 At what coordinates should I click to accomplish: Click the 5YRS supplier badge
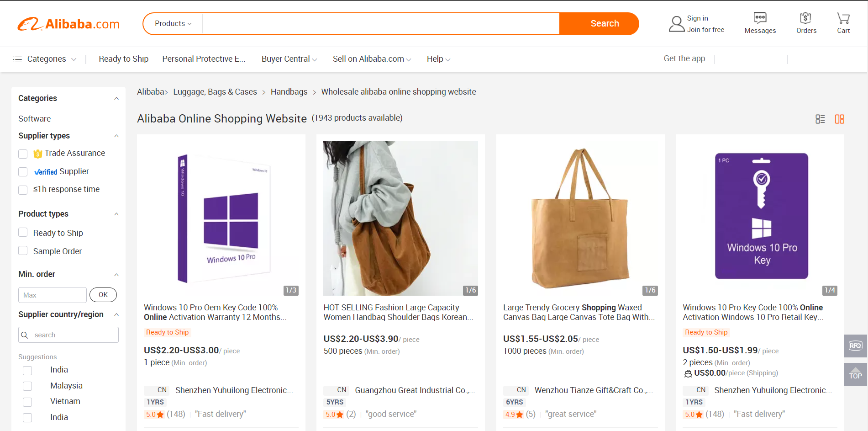pos(335,402)
